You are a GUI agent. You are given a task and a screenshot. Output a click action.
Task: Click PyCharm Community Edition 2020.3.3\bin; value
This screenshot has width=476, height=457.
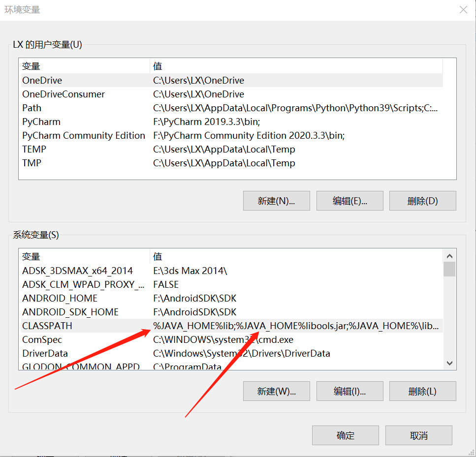tap(249, 135)
